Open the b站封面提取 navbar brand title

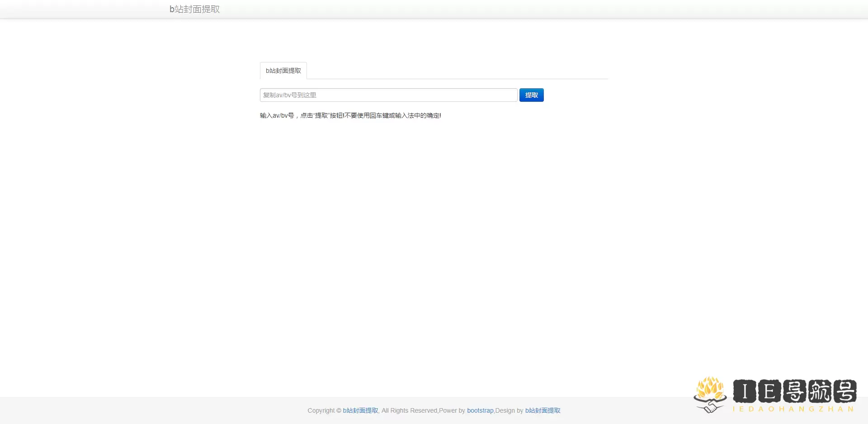pyautogui.click(x=194, y=9)
